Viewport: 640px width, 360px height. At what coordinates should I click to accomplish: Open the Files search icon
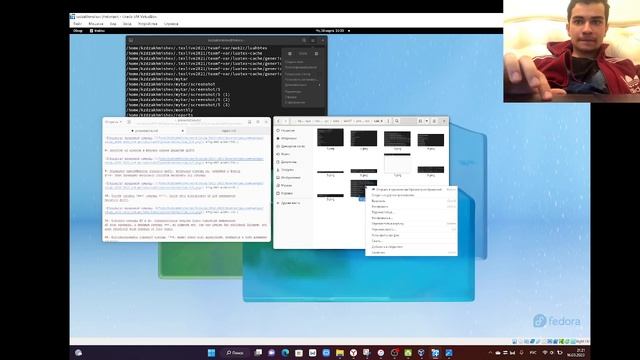(397, 121)
